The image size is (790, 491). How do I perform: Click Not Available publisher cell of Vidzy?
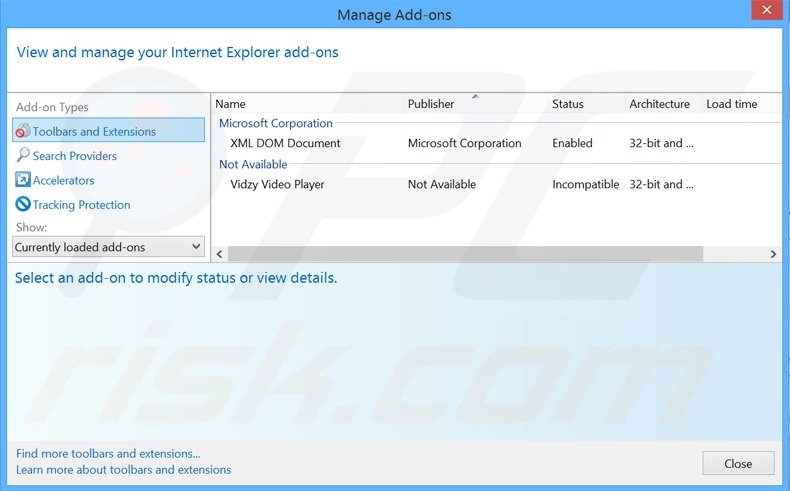pos(442,185)
